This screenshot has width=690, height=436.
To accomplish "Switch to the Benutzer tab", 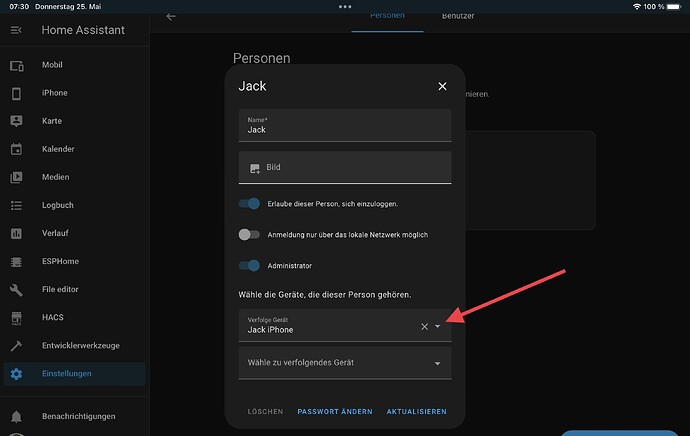I will point(458,16).
